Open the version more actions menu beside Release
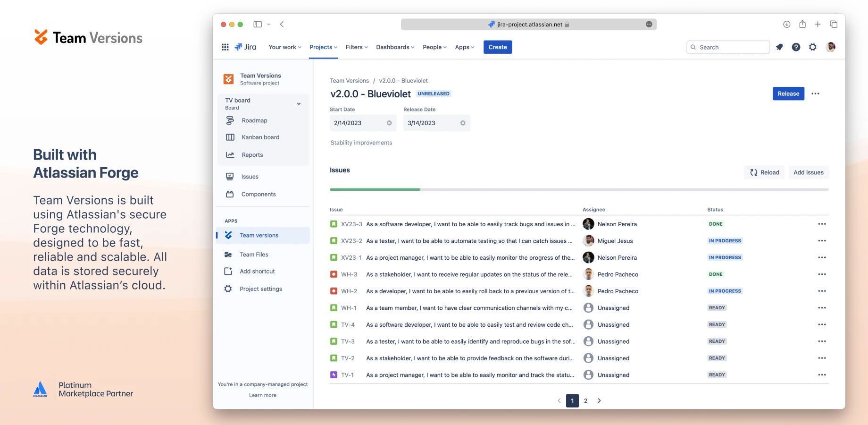 [815, 93]
